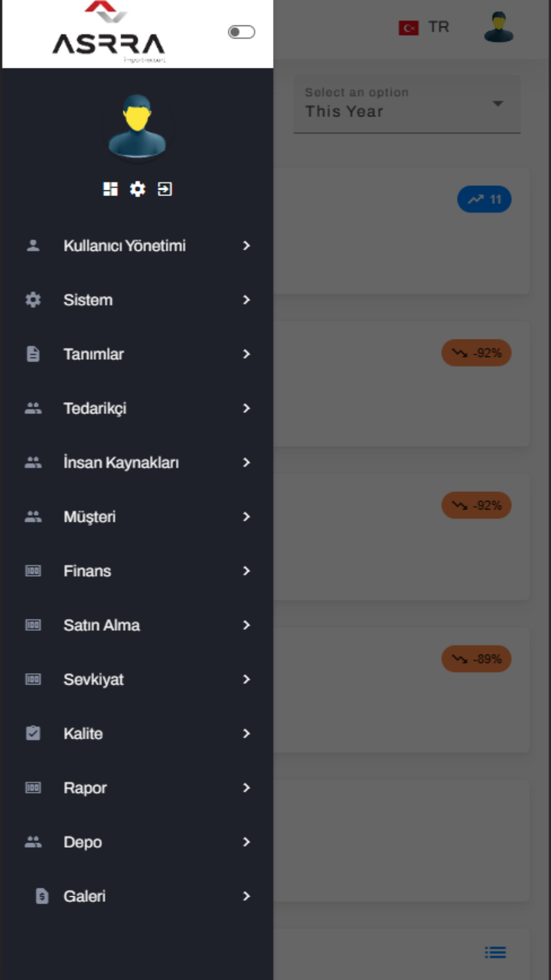Click the blue list icon at bottom right
The image size is (551, 980).
pyautogui.click(x=495, y=952)
